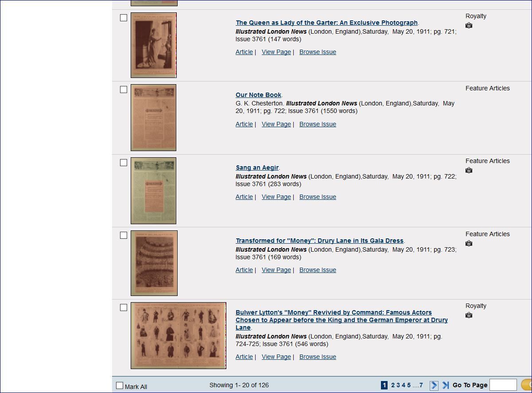This screenshot has width=532, height=393.
Task: Open Article link for Bulwer Lytton's Money entry
Action: click(244, 357)
